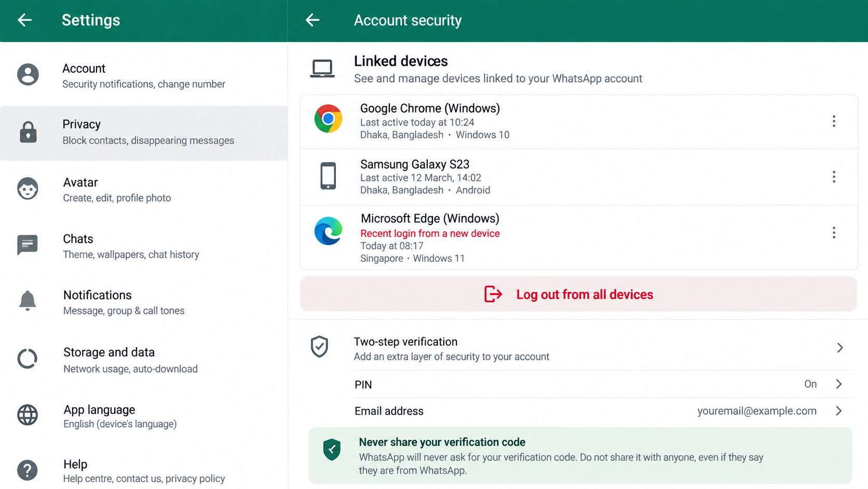
Task: Click the Storage and data circle icon
Action: point(28,359)
